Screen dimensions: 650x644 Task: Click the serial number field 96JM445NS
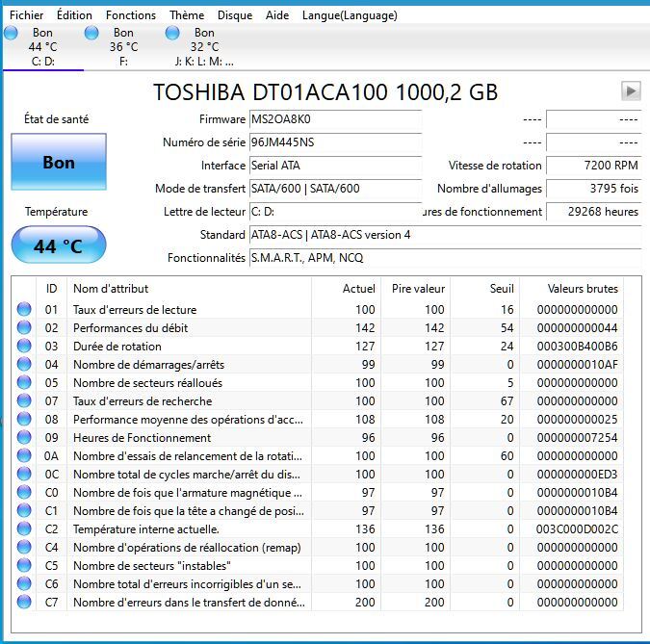coord(334,142)
